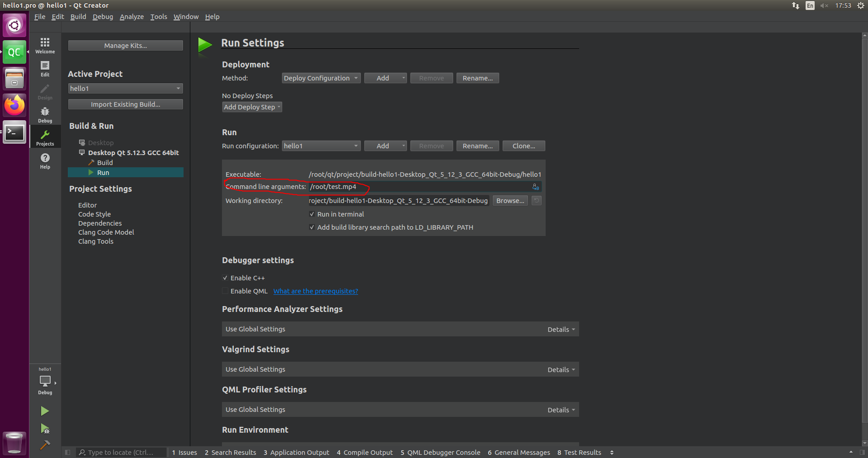868x458 pixels.
Task: Open the Files manager launcher icon
Action: click(14, 79)
